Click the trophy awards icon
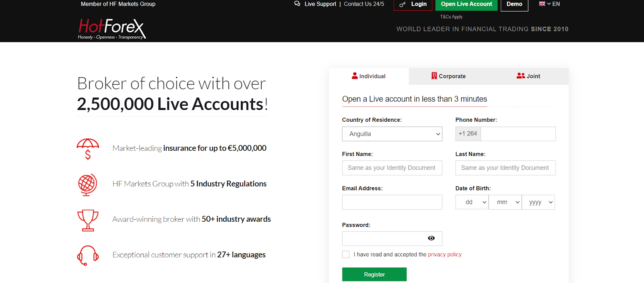This screenshot has width=644, height=283. [x=88, y=220]
